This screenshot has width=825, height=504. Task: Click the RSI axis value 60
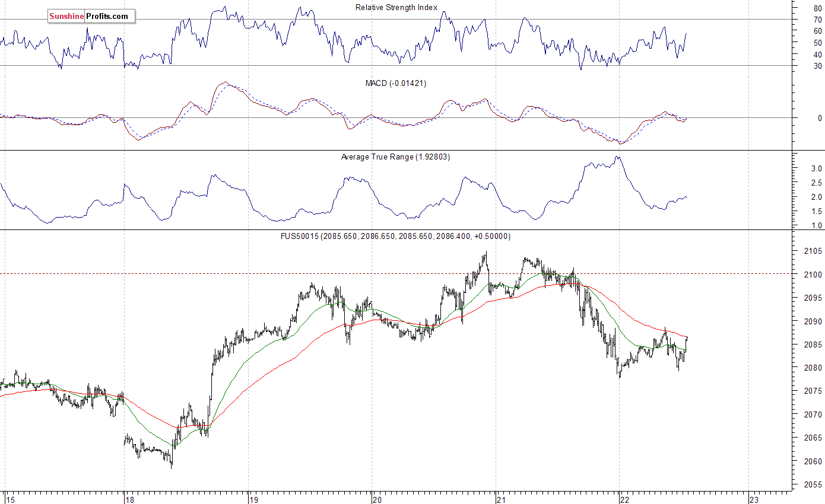coord(818,31)
